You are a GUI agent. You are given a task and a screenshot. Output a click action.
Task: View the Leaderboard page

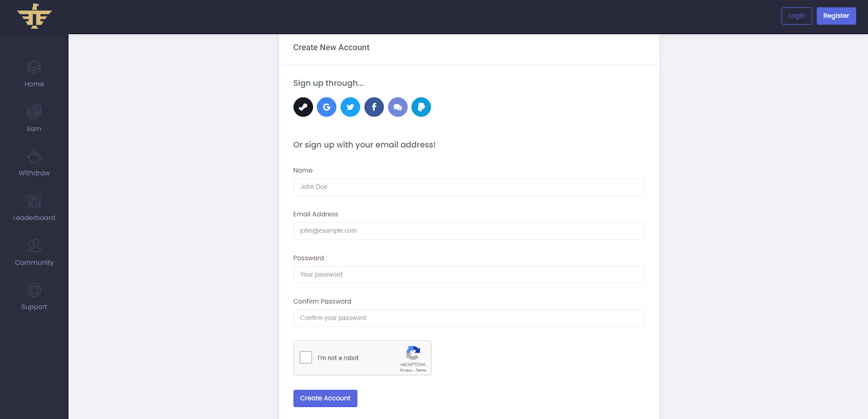click(x=34, y=208)
